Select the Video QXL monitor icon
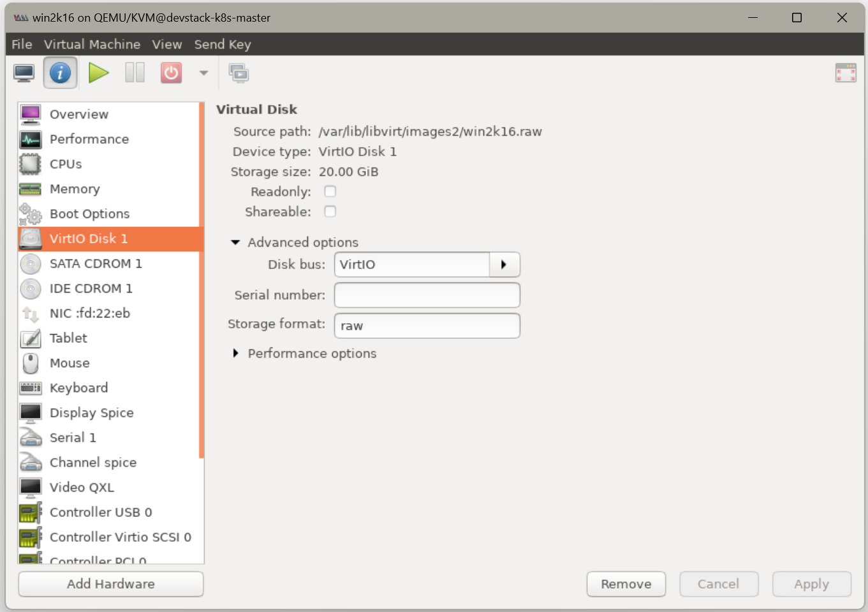 click(x=31, y=487)
